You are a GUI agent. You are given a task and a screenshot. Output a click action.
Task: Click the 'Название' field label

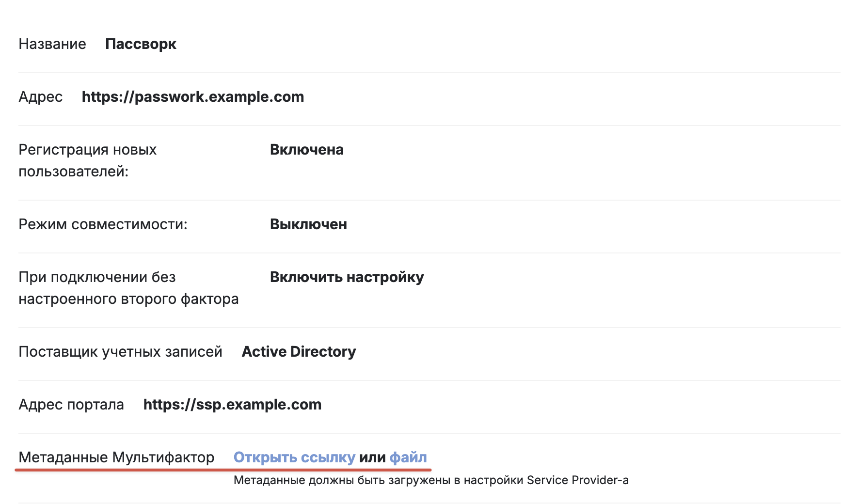coord(52,44)
